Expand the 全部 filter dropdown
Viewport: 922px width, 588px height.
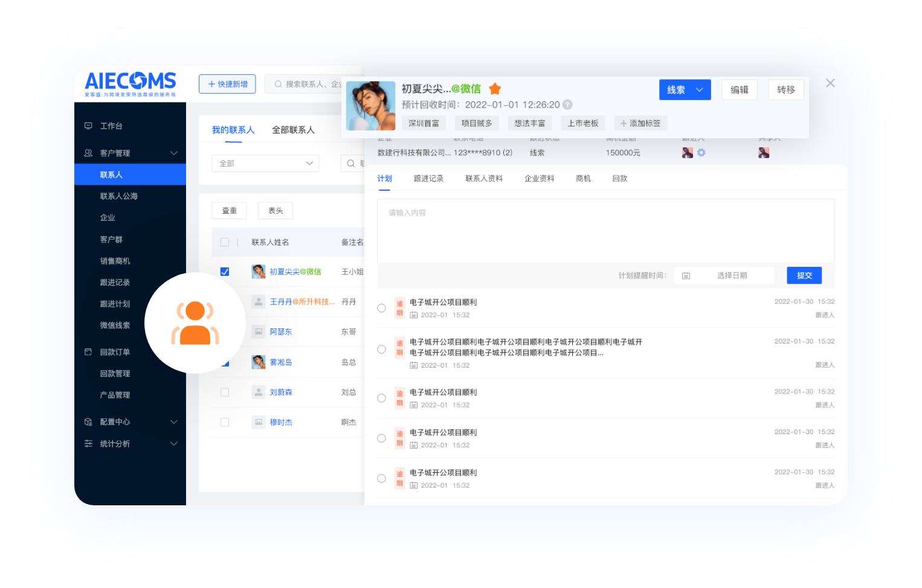[x=265, y=163]
